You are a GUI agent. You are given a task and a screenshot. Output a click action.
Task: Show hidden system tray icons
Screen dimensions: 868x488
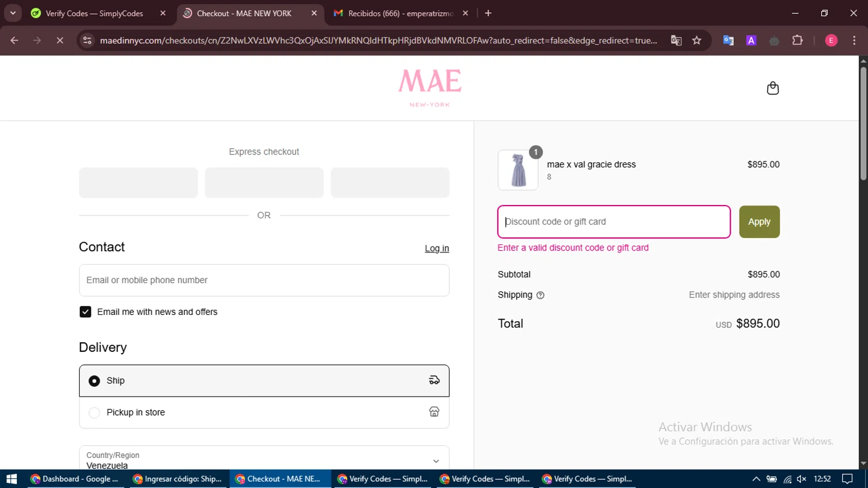click(756, 479)
